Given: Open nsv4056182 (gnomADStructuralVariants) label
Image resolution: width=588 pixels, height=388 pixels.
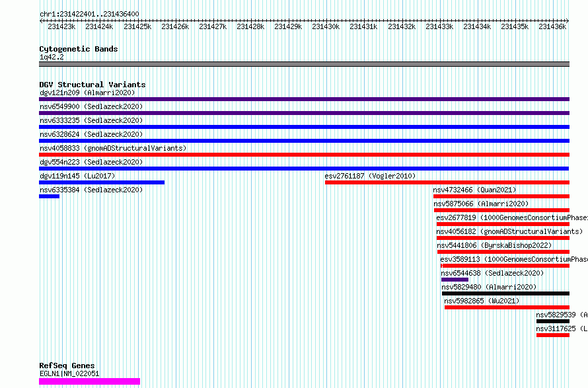Looking at the screenshot, I should (509, 231).
